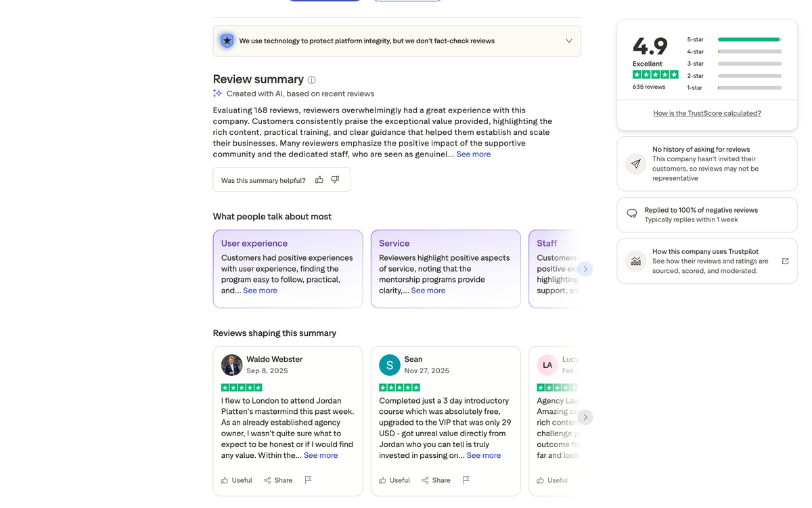This screenshot has height=508, width=812.
Task: Open Review summary info icon
Action: 311,80
